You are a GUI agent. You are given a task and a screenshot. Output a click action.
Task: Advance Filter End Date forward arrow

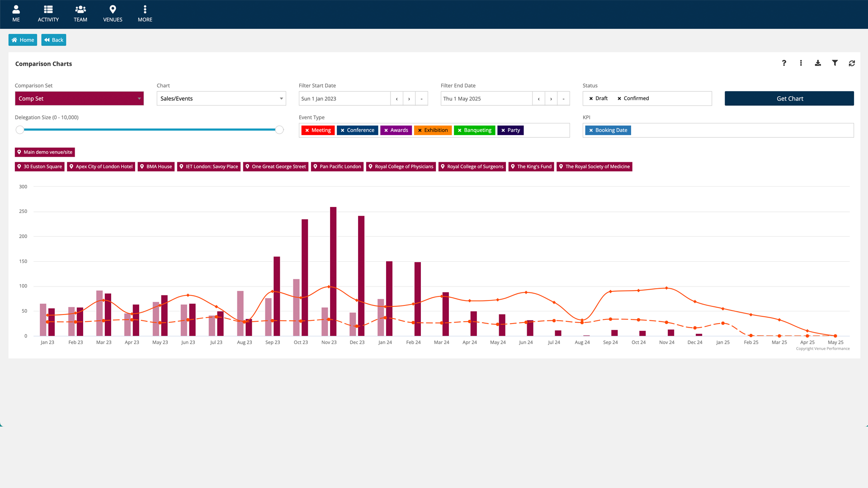551,99
